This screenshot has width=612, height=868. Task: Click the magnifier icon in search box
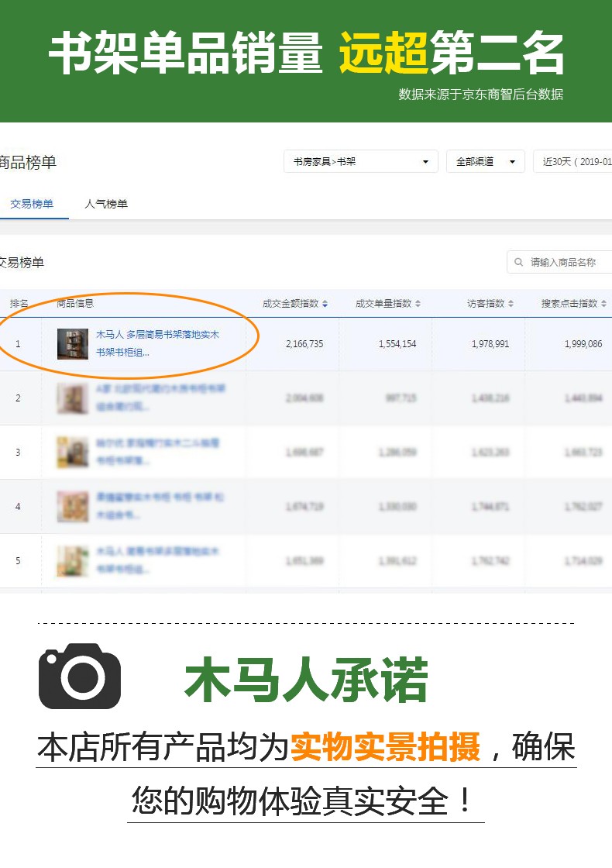point(518,262)
